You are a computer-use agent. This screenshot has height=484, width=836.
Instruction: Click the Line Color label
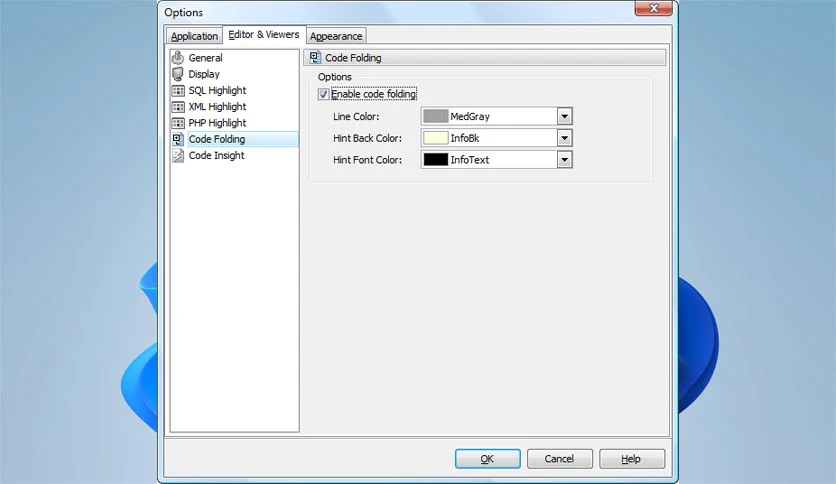pyautogui.click(x=356, y=116)
